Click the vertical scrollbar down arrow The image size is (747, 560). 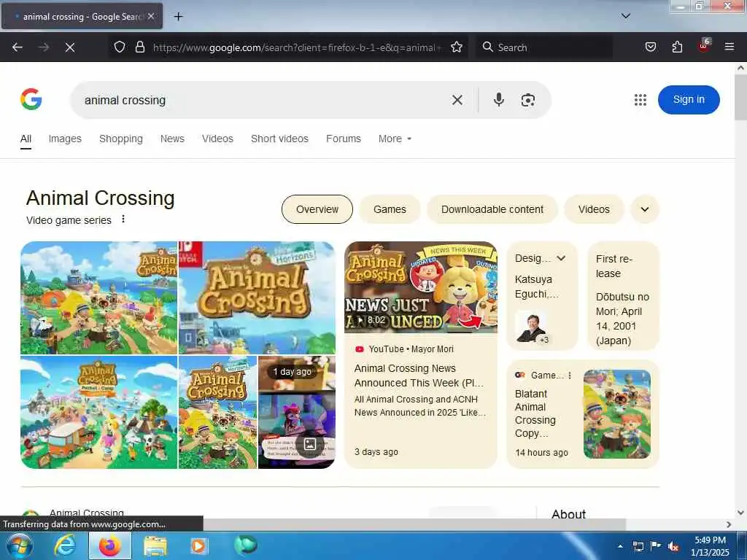point(740,513)
